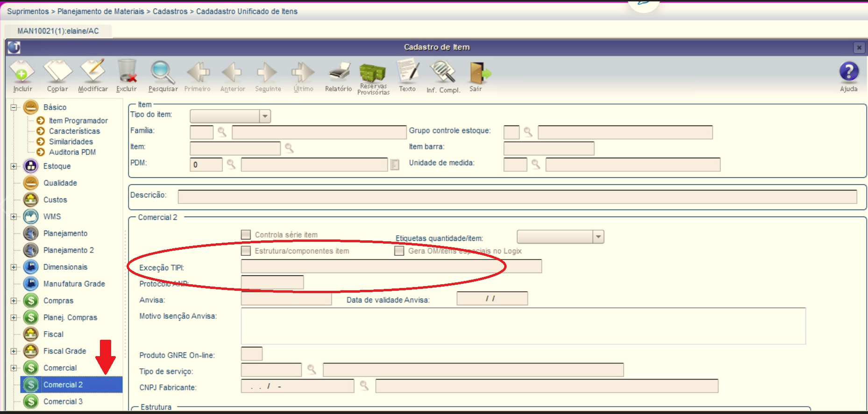Go to Seguinte record arrow
868x414 pixels.
click(x=268, y=72)
